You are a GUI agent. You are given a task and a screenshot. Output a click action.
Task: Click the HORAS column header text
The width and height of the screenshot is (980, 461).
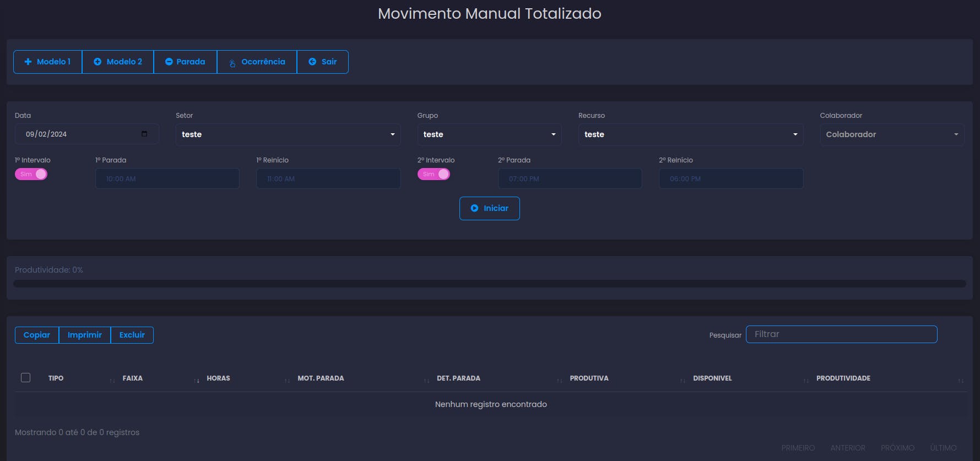[x=218, y=378]
